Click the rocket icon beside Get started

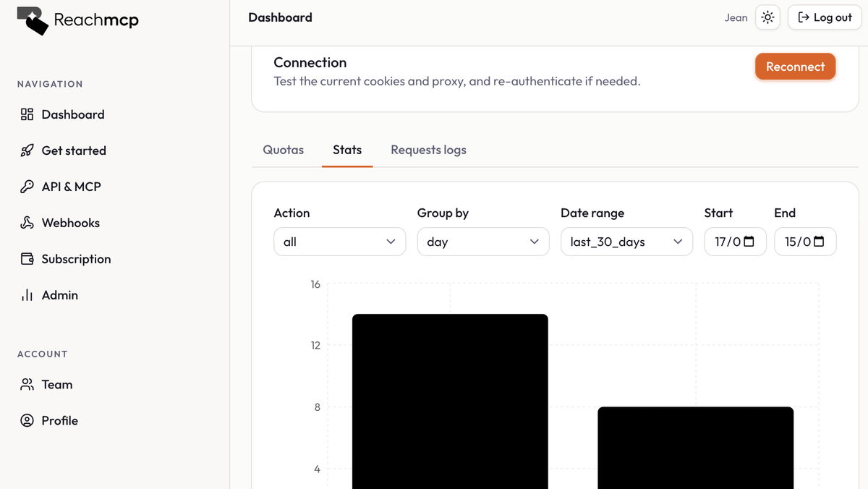pyautogui.click(x=27, y=150)
